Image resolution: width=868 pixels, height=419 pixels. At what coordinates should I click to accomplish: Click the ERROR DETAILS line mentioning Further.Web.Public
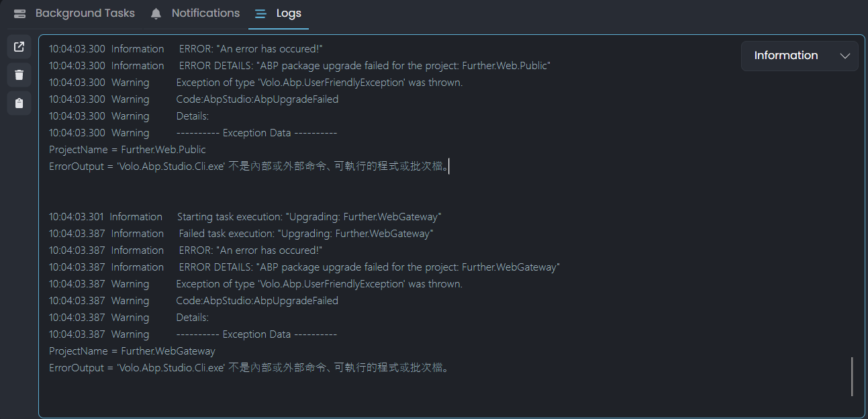pyautogui.click(x=365, y=66)
